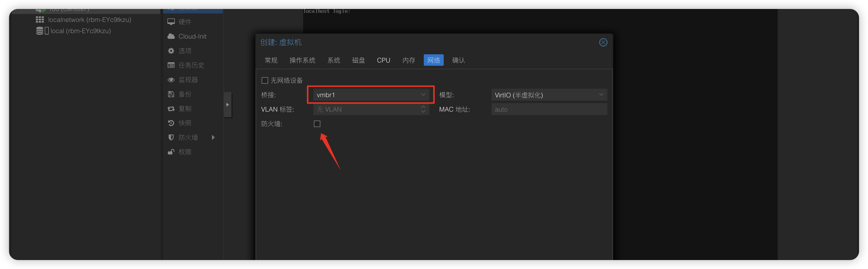This screenshot has height=269, width=868.
Task: Close the Create Virtual Machine dialog
Action: coord(603,43)
